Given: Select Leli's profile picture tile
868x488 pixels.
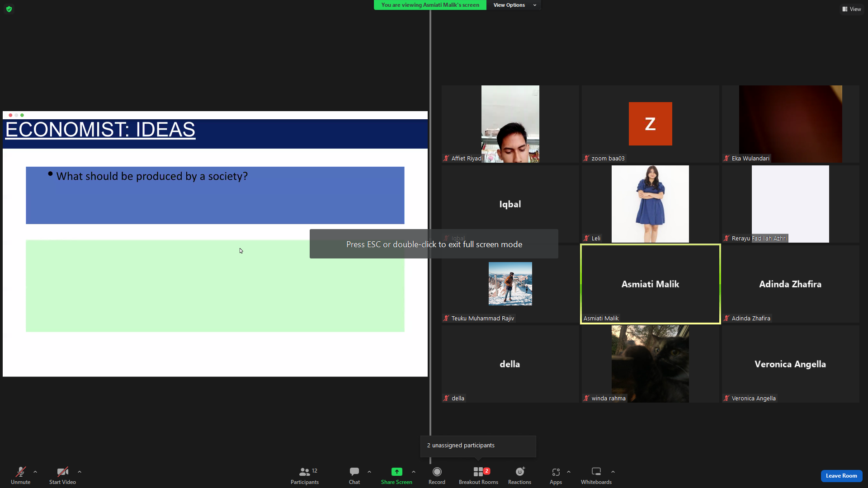Looking at the screenshot, I should pyautogui.click(x=650, y=204).
